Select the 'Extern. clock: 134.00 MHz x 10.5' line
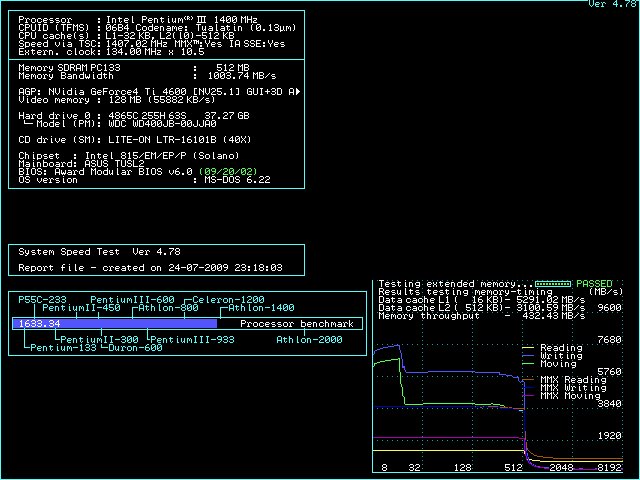640x480 pixels. 111,52
